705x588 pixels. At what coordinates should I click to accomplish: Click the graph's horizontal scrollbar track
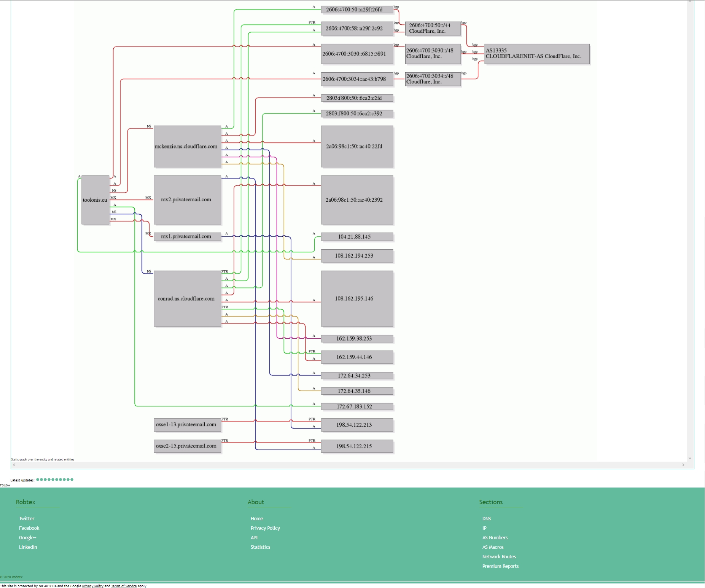[x=349, y=465]
